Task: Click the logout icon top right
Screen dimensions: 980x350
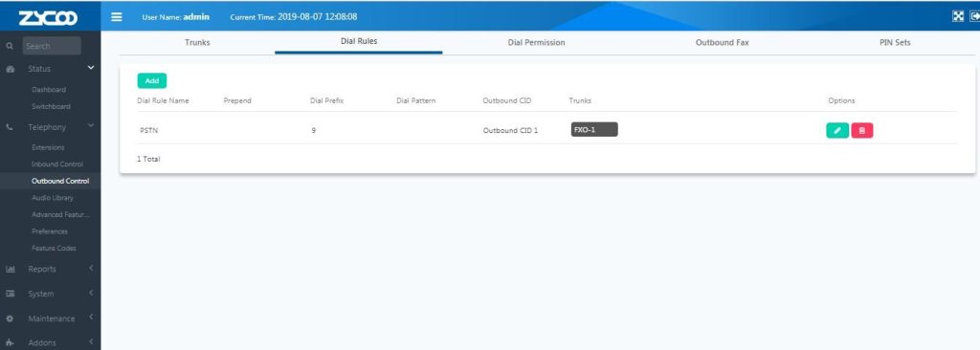Action: (x=973, y=17)
